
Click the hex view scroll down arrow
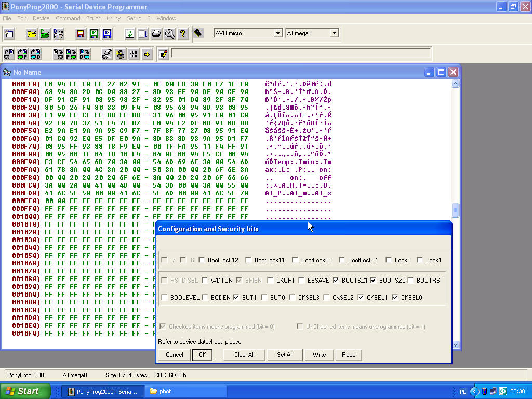pos(455,345)
